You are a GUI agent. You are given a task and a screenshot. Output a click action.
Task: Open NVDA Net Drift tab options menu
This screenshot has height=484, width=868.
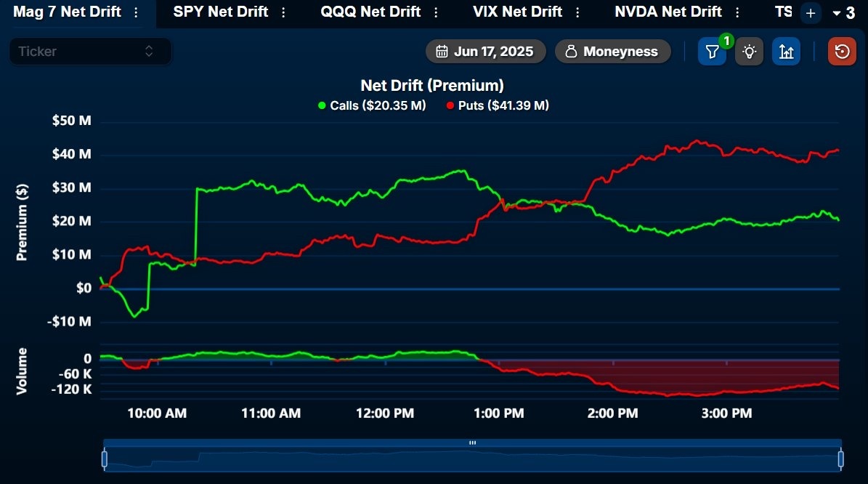click(737, 12)
